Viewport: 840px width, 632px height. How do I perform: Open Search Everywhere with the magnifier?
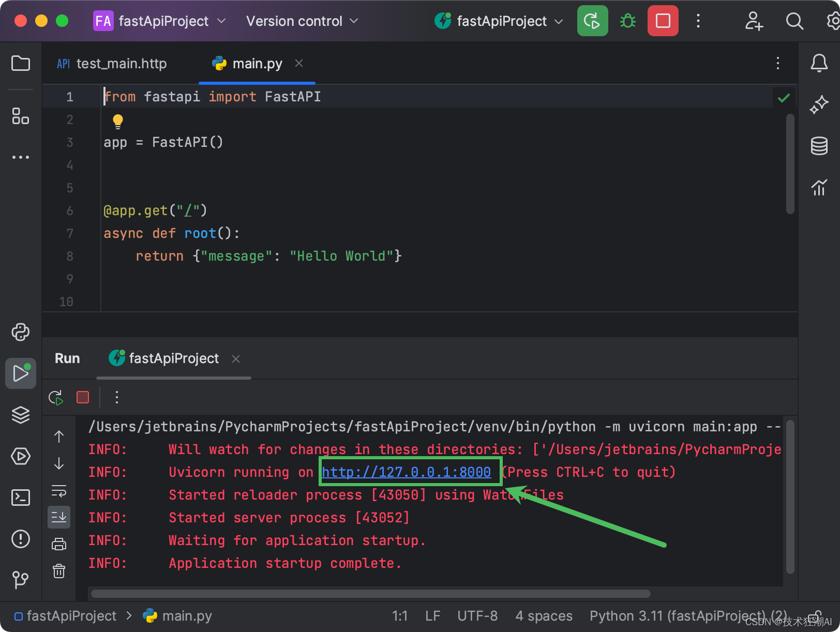(794, 21)
